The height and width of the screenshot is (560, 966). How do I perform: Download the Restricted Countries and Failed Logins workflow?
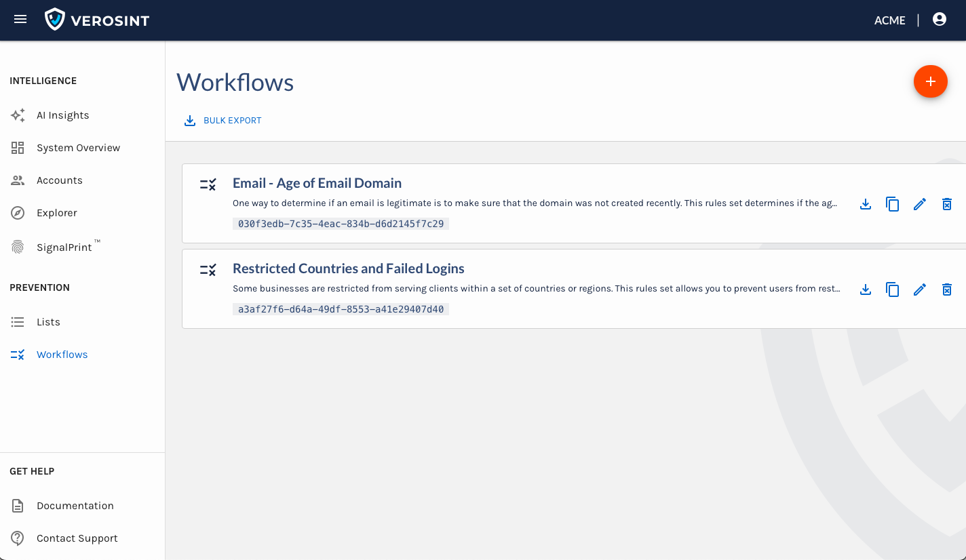(x=865, y=289)
